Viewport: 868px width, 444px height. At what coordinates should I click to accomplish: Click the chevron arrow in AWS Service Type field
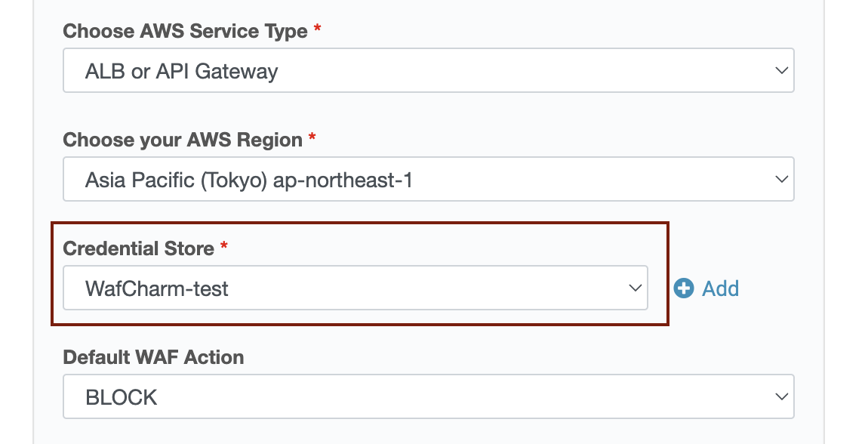(781, 71)
